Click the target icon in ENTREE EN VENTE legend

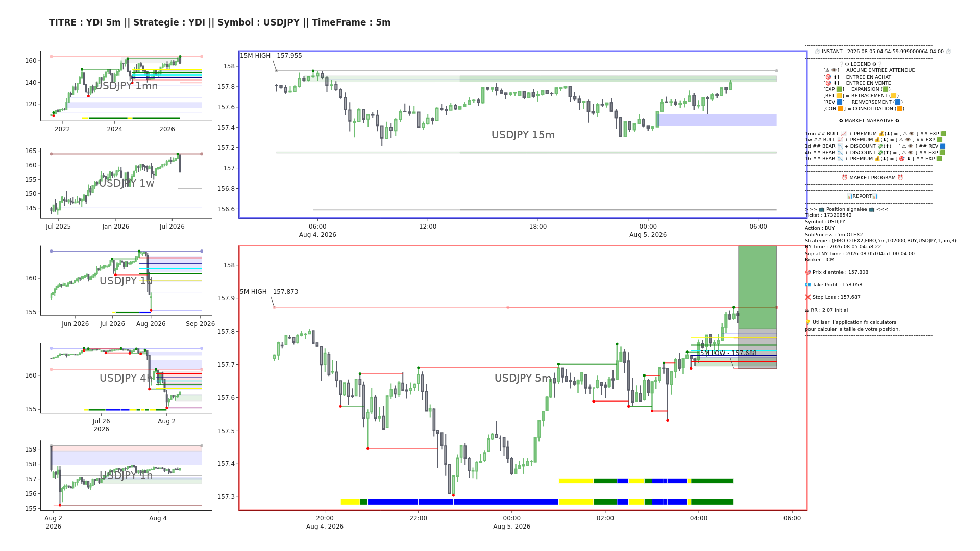828,83
